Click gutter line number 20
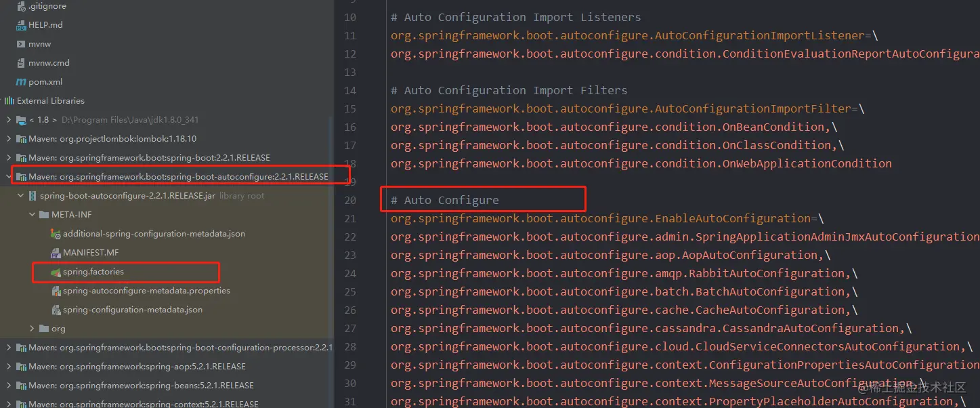This screenshot has height=408, width=980. [x=349, y=201]
